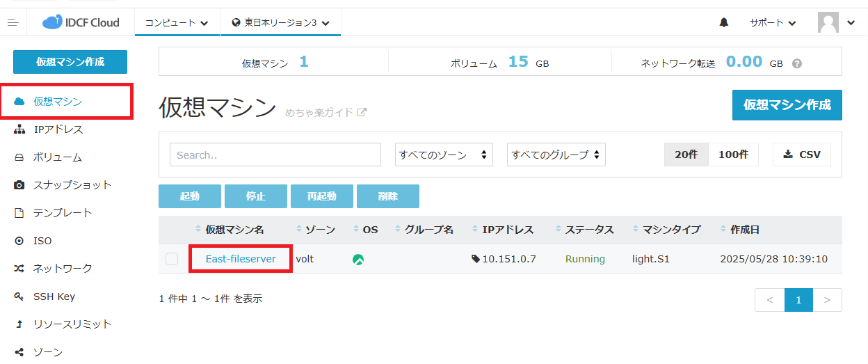Viewport: 868px width, 364px height.
Task: Check the East-fileserver row checkbox
Action: tap(172, 260)
